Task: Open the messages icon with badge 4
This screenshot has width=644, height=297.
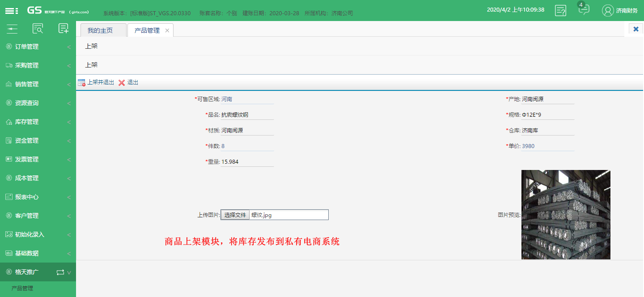Action: coord(584,9)
